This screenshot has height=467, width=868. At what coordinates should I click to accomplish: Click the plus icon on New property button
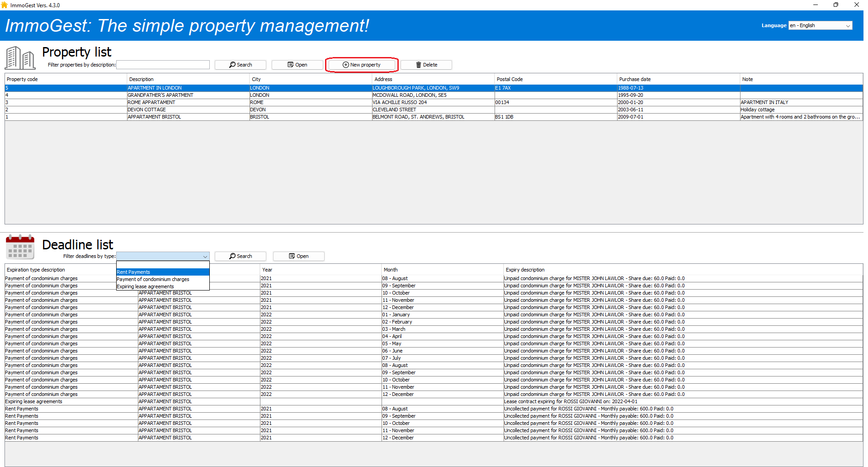point(345,65)
